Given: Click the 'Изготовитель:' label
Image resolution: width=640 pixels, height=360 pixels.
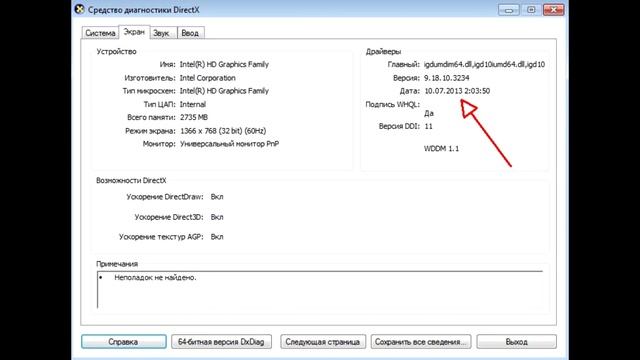Looking at the screenshot, I should (x=150, y=78).
